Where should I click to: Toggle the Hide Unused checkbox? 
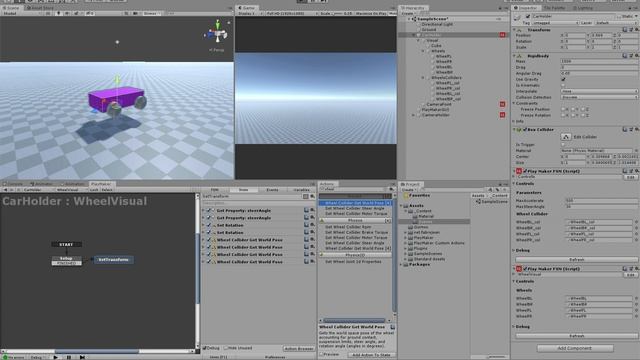click(x=225, y=348)
